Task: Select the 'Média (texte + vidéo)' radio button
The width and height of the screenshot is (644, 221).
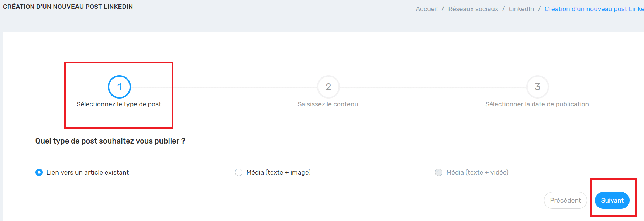Action: click(x=439, y=172)
